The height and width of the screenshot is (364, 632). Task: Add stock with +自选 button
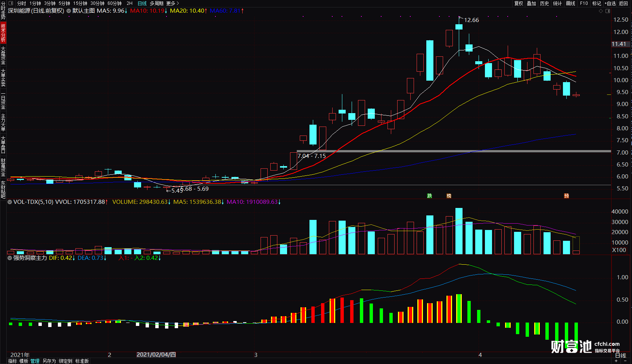click(610, 3)
